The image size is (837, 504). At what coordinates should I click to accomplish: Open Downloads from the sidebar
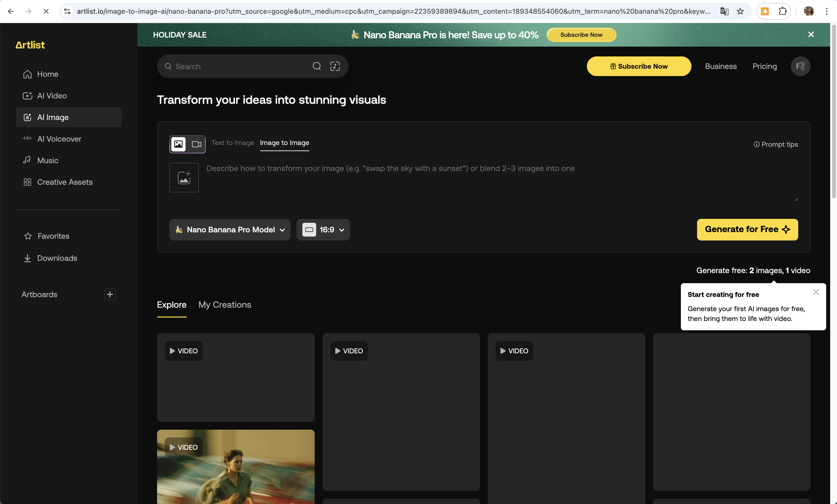(x=57, y=258)
